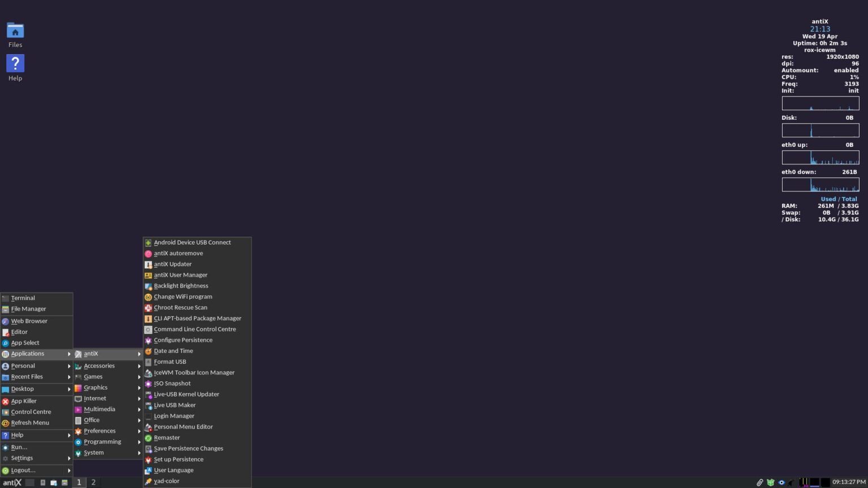The height and width of the screenshot is (488, 868).
Task: Start an ISO Snapshot
Action: (x=172, y=383)
